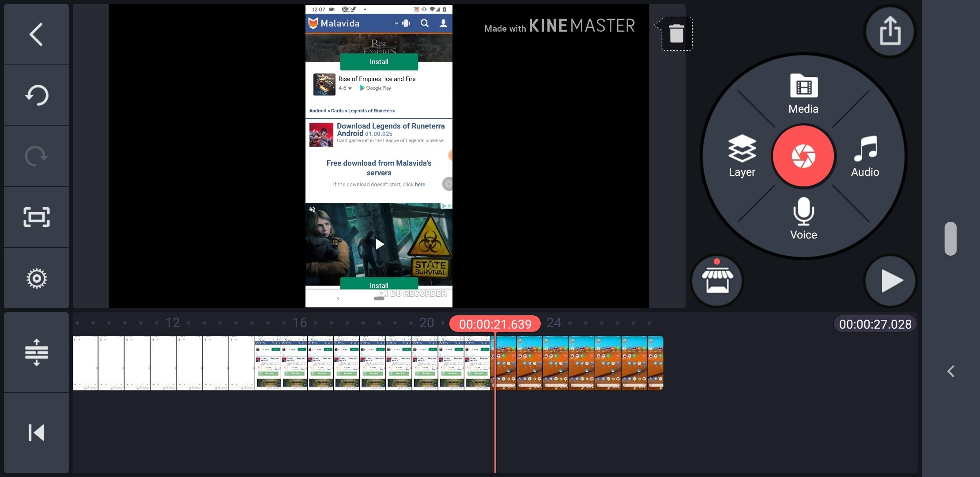
Task: Click the KineMaster store icon
Action: (x=717, y=280)
